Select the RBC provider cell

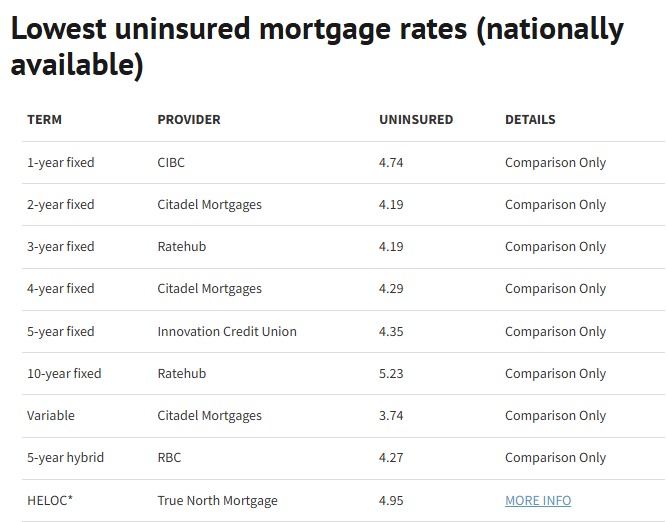click(x=169, y=458)
